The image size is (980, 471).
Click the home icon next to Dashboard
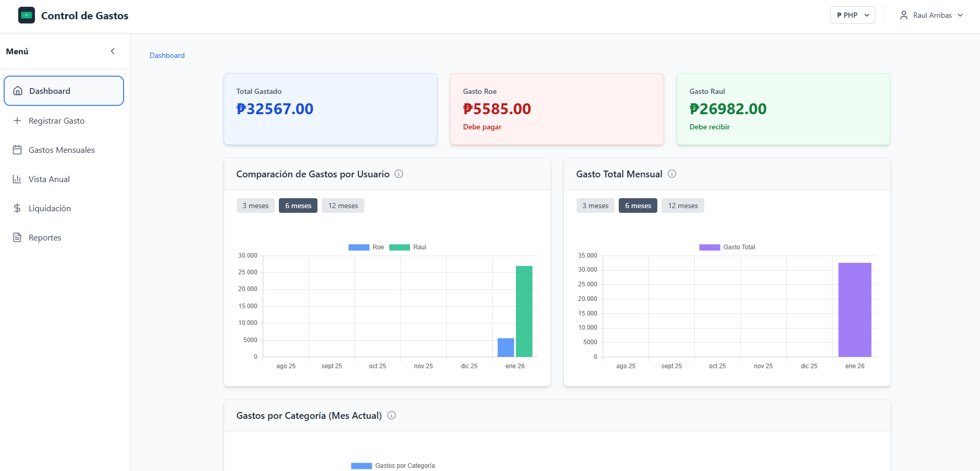tap(18, 91)
